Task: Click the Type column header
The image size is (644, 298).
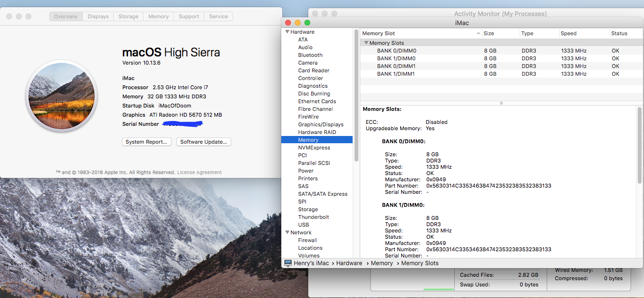Action: point(539,33)
